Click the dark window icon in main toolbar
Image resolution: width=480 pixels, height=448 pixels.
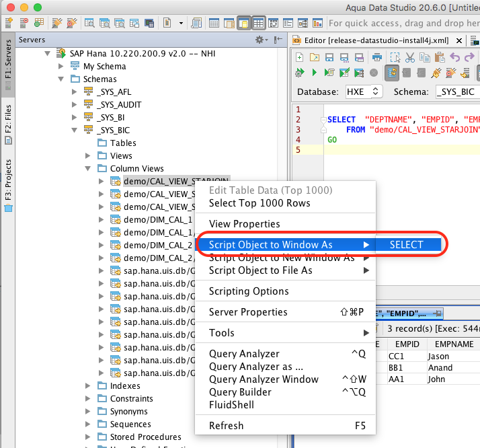coord(149,23)
